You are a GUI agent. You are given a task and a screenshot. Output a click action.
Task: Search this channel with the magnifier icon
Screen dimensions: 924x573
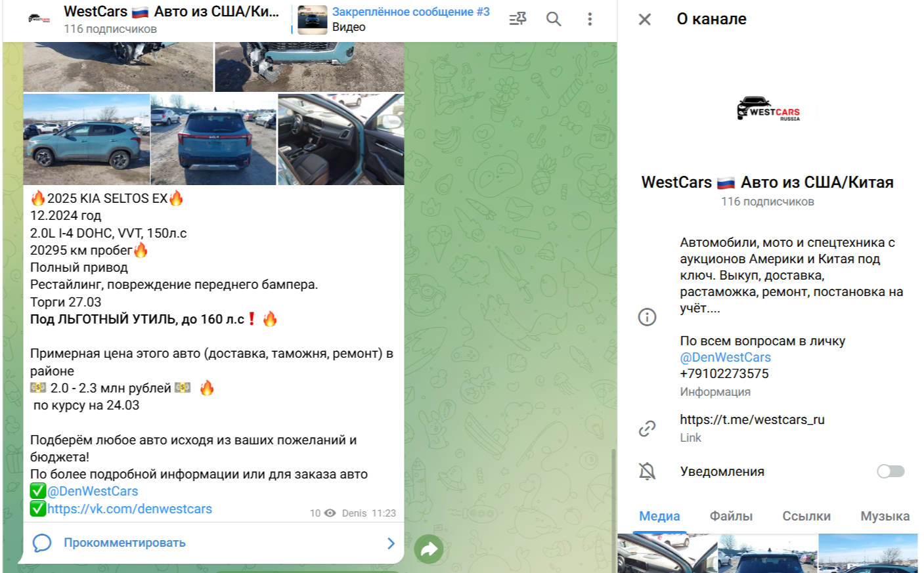554,19
